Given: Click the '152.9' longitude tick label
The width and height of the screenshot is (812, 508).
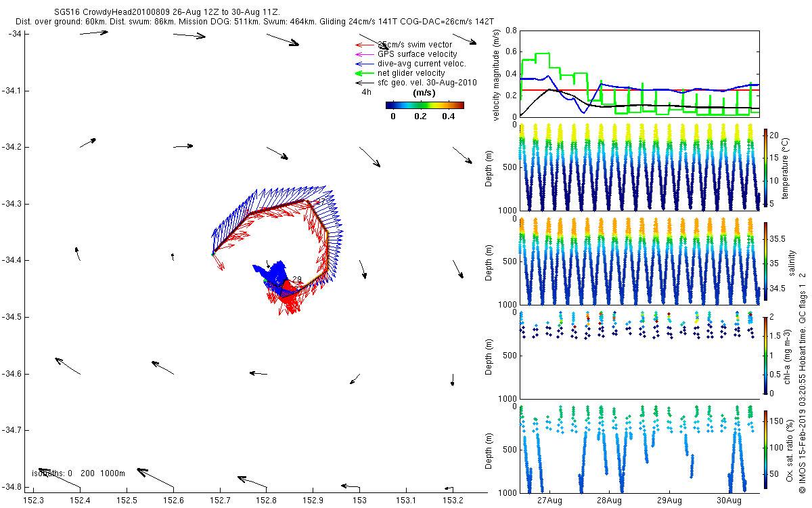Looking at the screenshot, I should coord(313,500).
